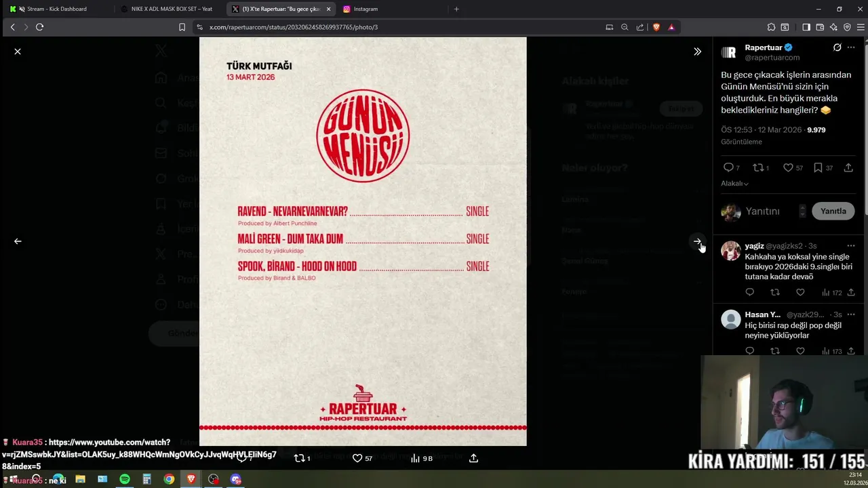
Task: View analytics 172 on yagiz reply
Action: click(831, 293)
